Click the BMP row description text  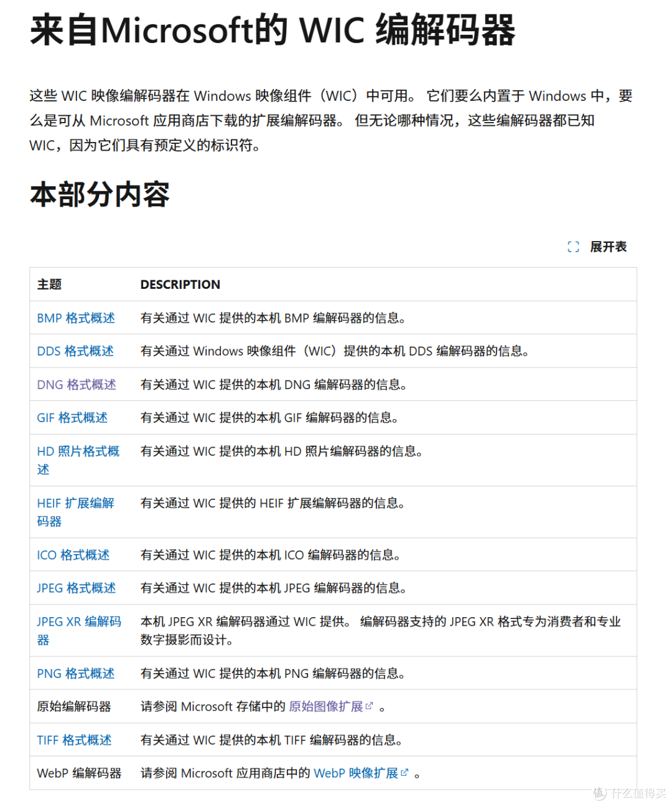tap(273, 318)
